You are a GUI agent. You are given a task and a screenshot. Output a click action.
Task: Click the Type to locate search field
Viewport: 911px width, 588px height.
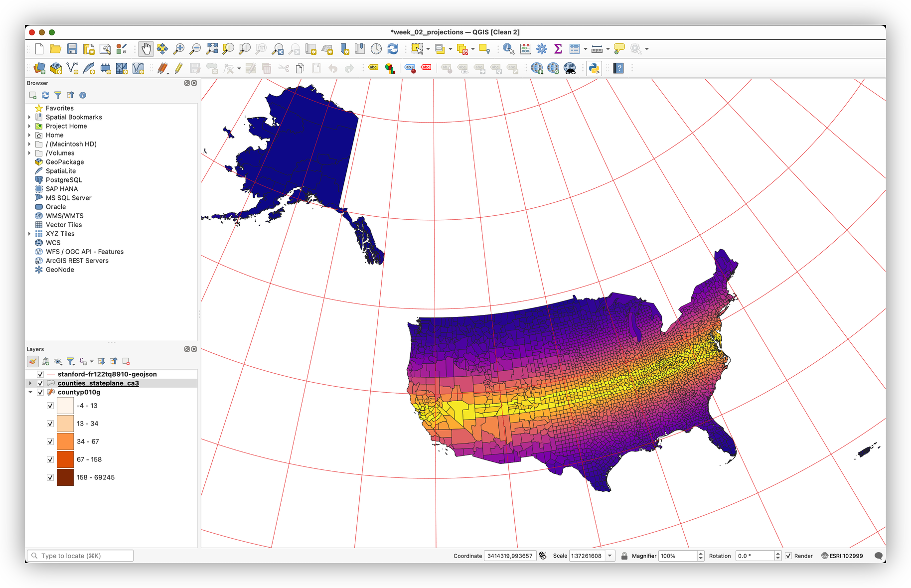coord(82,556)
